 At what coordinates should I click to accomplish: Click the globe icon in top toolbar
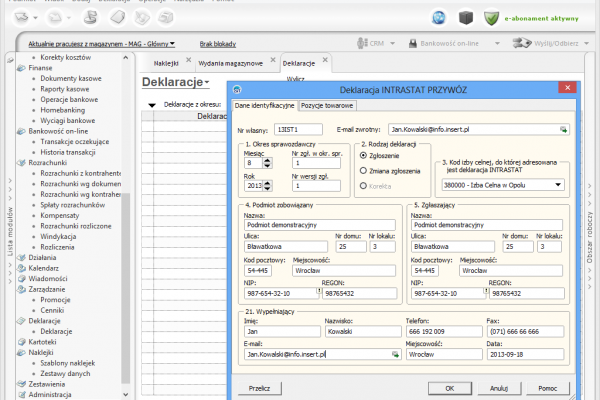438,17
